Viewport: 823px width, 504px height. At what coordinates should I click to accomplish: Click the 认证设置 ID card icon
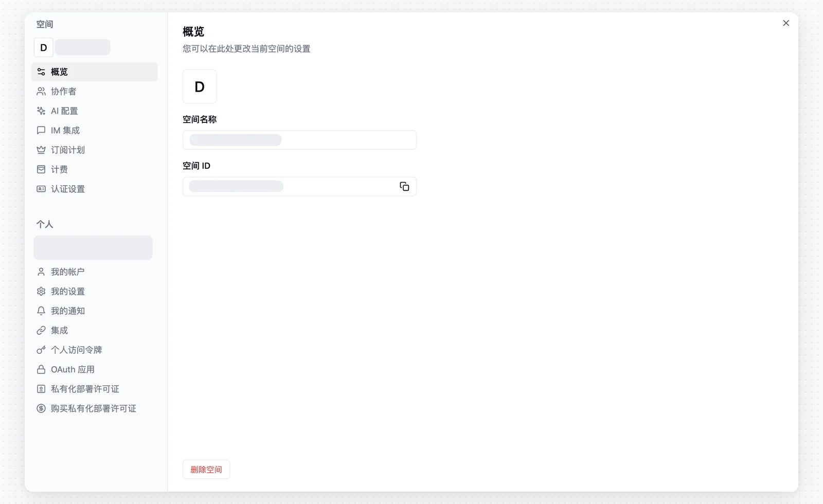41,189
